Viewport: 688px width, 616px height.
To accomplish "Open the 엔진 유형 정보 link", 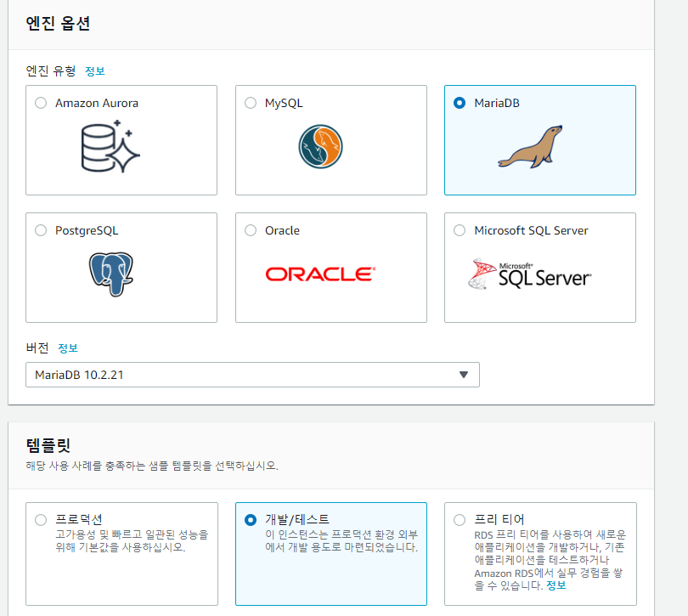I will tap(95, 71).
